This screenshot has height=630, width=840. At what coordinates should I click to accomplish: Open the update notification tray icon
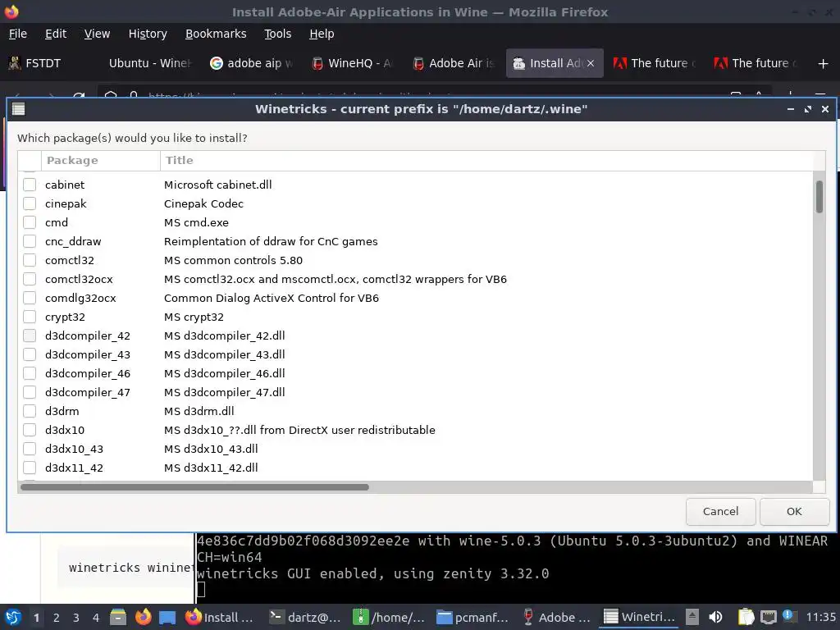788,615
